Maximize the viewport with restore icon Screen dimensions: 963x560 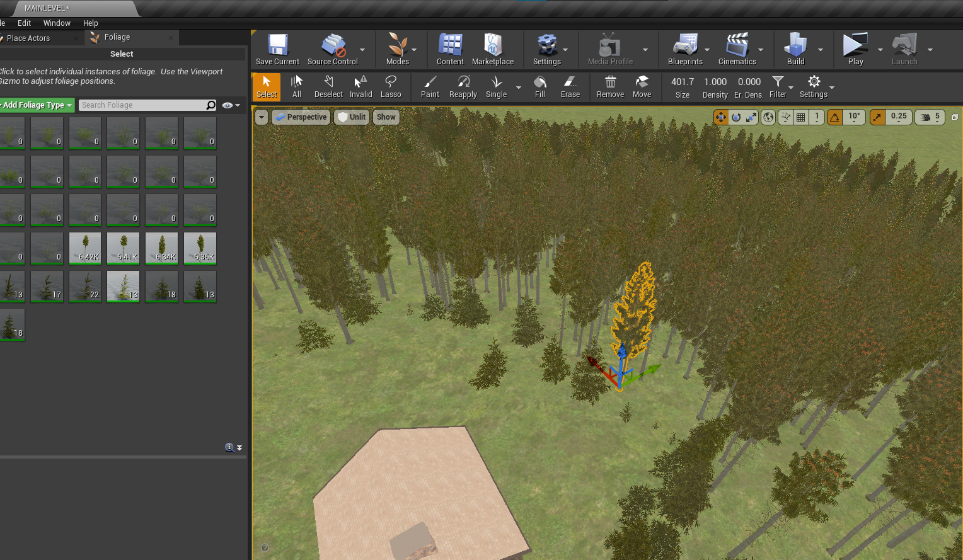[x=954, y=117]
